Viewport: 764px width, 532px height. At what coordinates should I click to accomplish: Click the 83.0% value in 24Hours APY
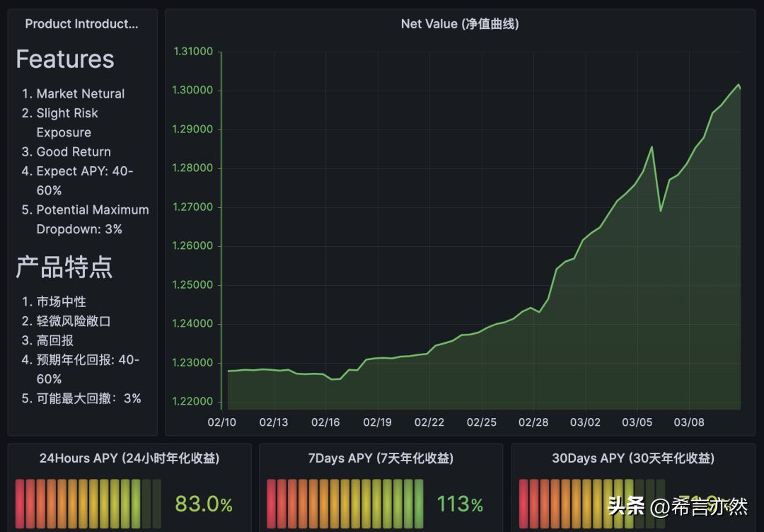pyautogui.click(x=204, y=504)
